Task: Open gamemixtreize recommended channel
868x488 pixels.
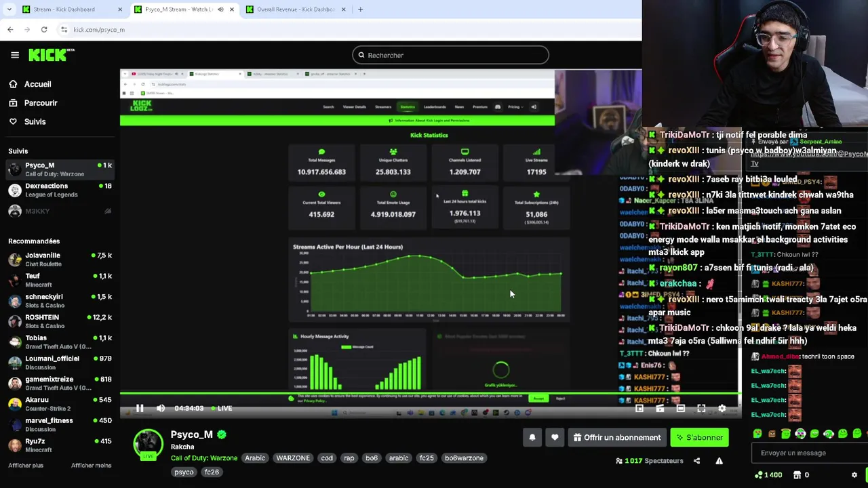Action: coord(60,383)
